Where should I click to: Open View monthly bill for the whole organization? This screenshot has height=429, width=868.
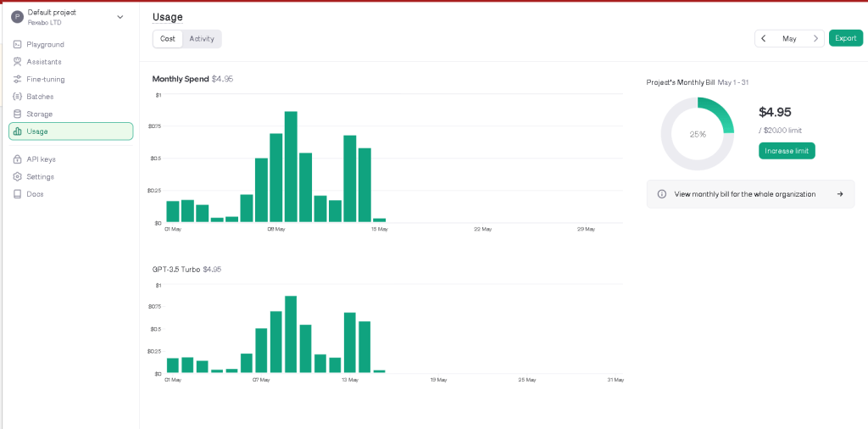[750, 194]
